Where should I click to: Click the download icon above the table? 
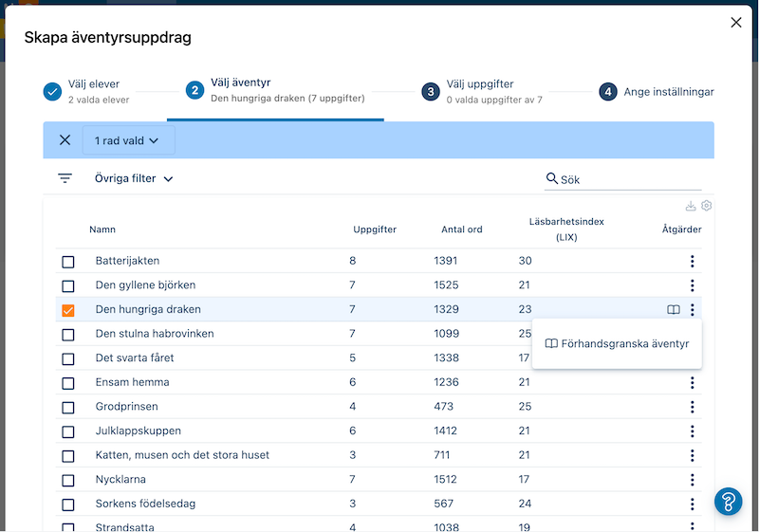coord(691,206)
